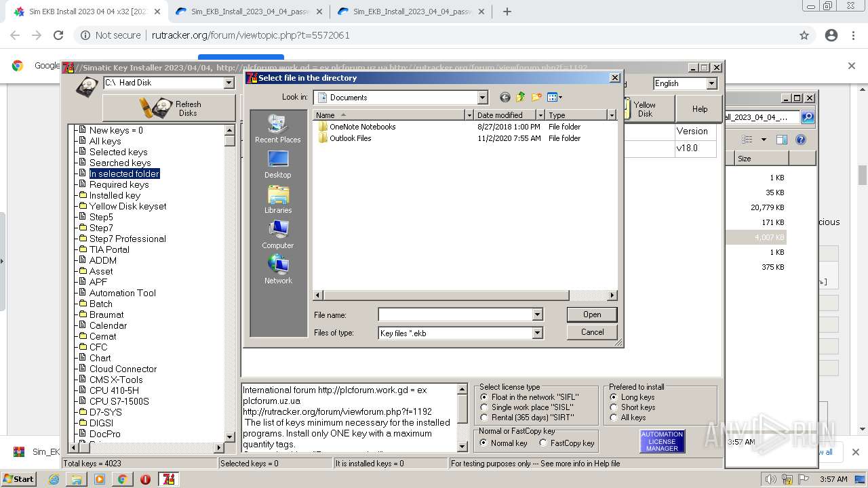This screenshot has width=868, height=488.
Task: Go back to the last visited folder
Action: [505, 98]
